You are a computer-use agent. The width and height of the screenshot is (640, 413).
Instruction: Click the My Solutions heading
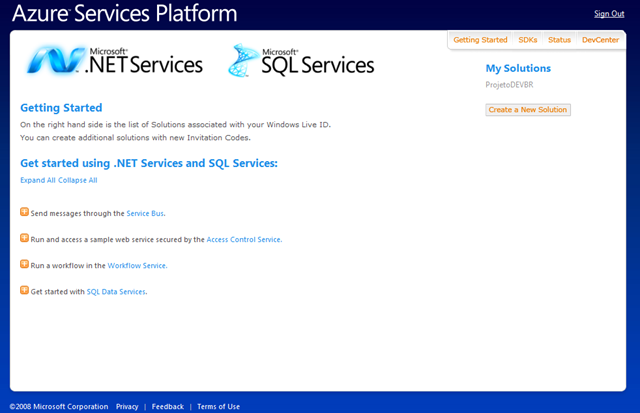pyautogui.click(x=518, y=68)
